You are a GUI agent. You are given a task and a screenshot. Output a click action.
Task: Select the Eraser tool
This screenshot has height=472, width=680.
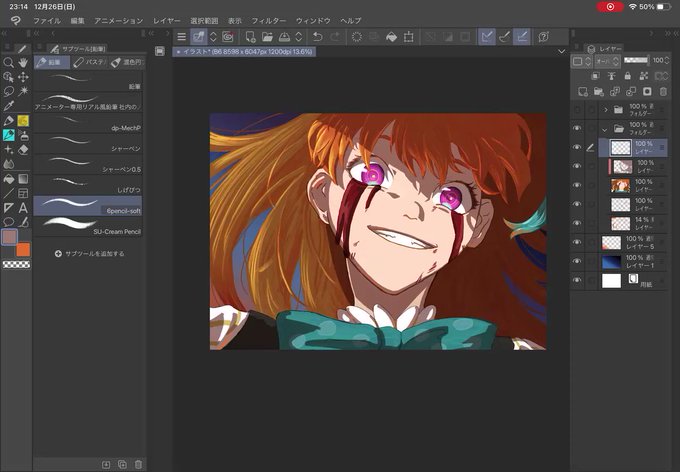[23, 150]
